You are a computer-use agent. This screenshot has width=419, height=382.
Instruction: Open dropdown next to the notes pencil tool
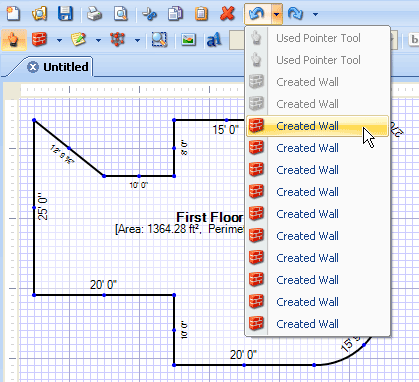[98, 40]
